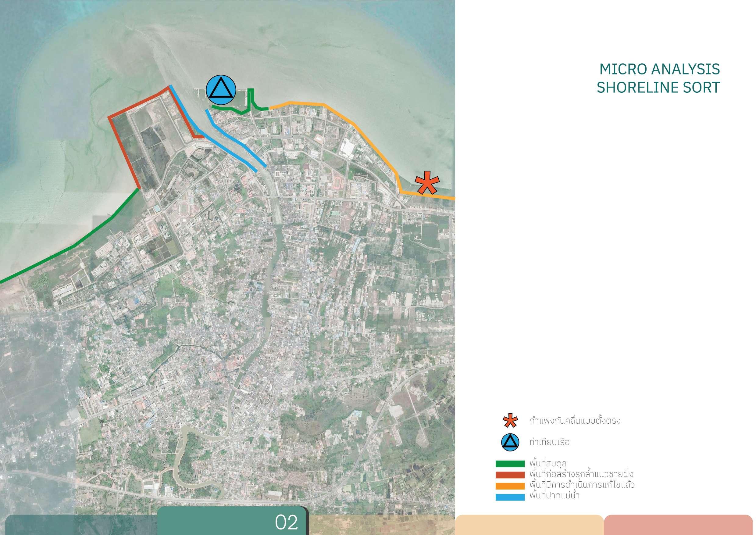756x535 pixels.
Task: Click the legend label กำแพงกันคลื่นแบบตั้งตรง
Action: (575, 421)
